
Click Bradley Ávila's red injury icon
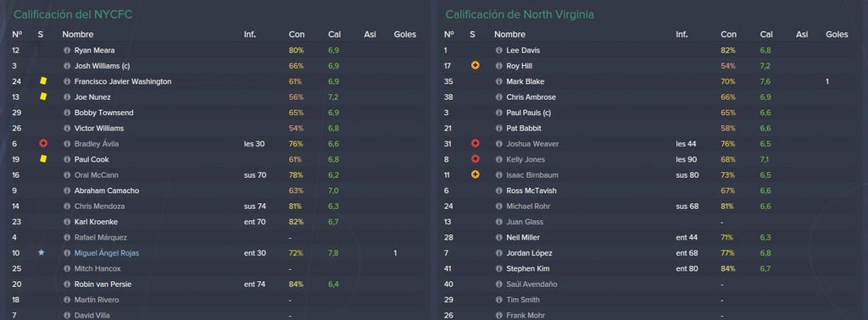click(x=43, y=144)
